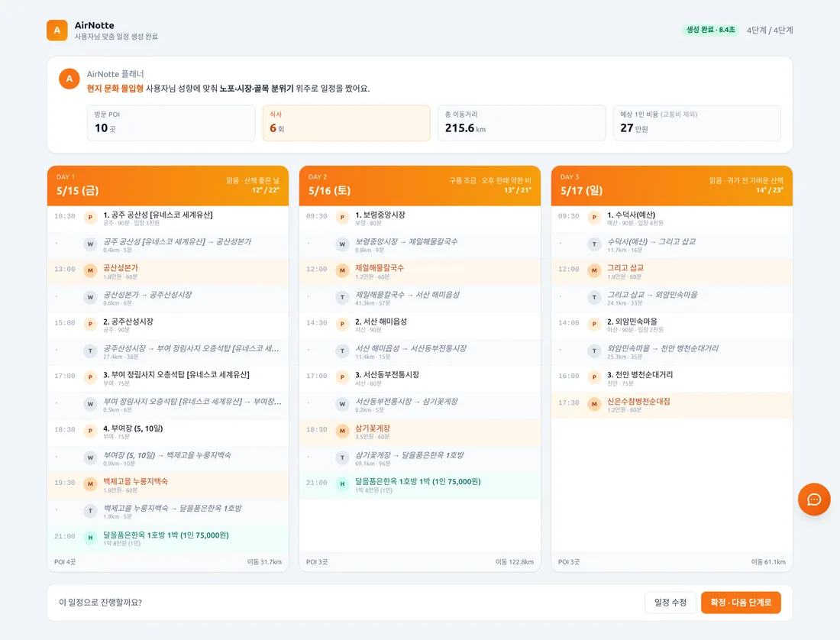Click 서산 해미읍성 → 서산동부전통시장 route row
Screen dimensions: 840x640
[x=419, y=351]
